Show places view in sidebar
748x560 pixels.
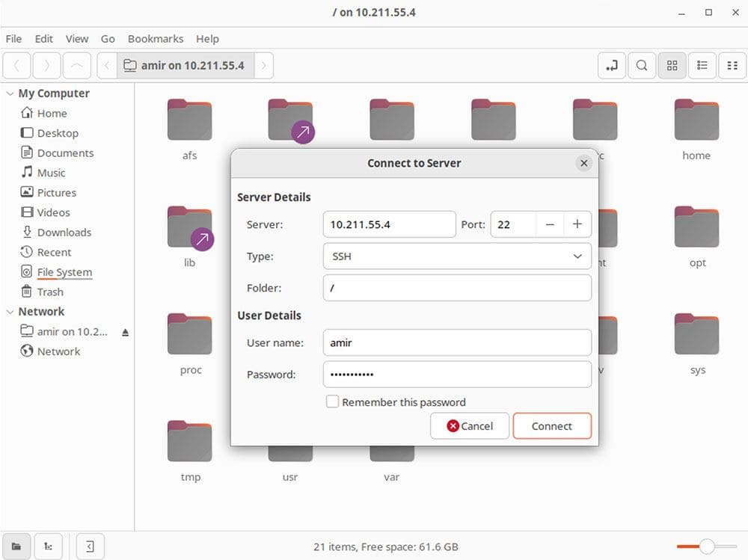pyautogui.click(x=16, y=547)
